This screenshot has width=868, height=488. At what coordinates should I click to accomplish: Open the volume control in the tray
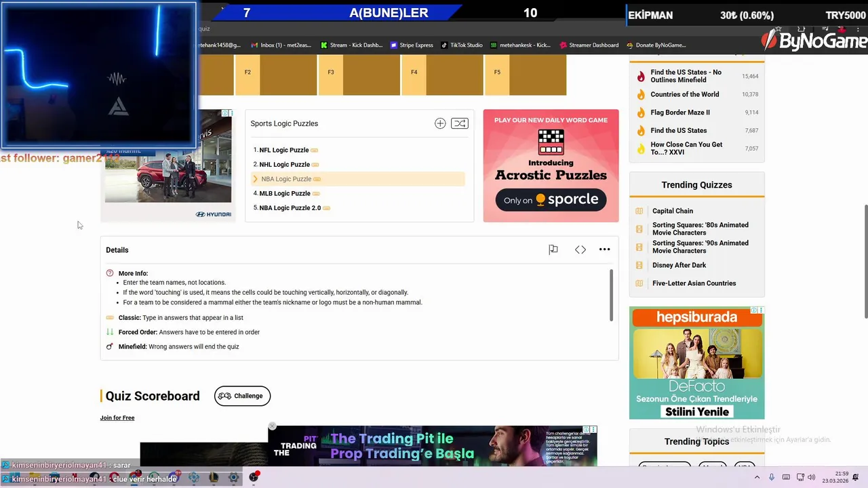(812, 477)
